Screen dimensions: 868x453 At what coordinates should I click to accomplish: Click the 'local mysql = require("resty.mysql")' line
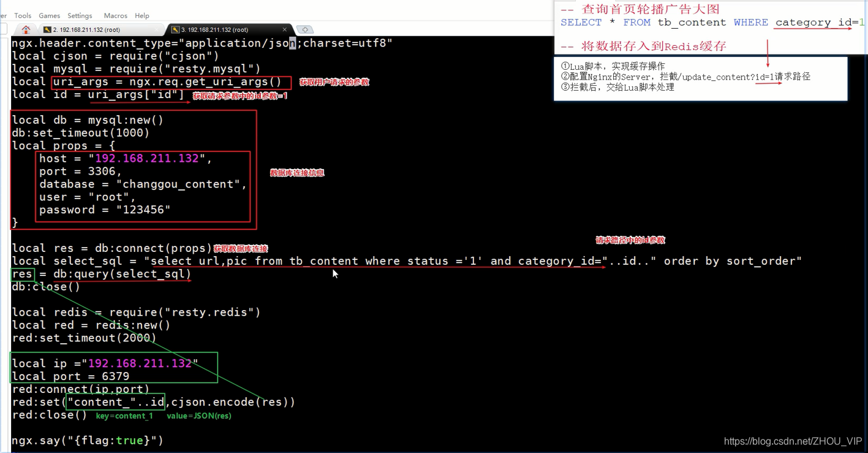[136, 69]
